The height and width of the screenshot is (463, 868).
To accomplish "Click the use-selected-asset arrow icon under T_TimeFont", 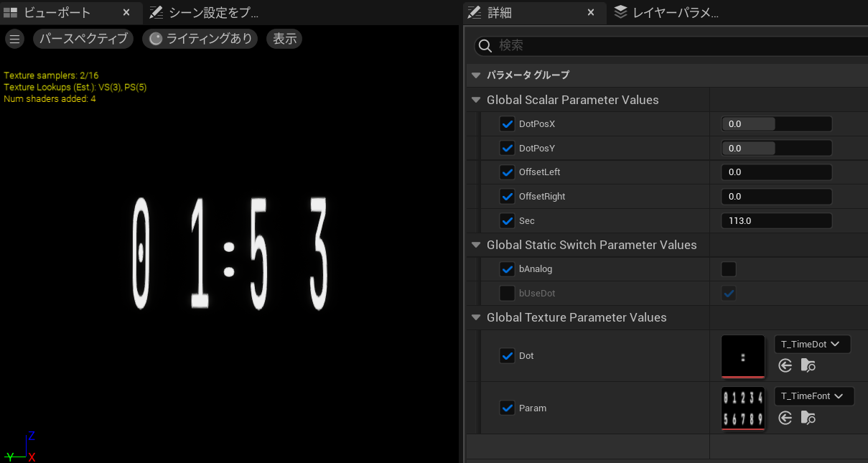I will (x=785, y=418).
